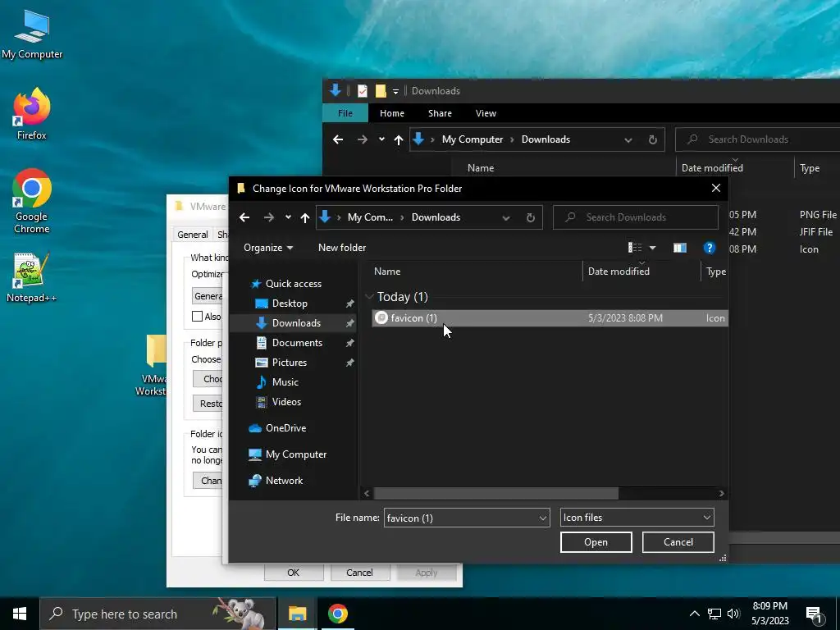The image size is (840, 630).
Task: Change the view layout icon in dialog
Action: point(635,248)
